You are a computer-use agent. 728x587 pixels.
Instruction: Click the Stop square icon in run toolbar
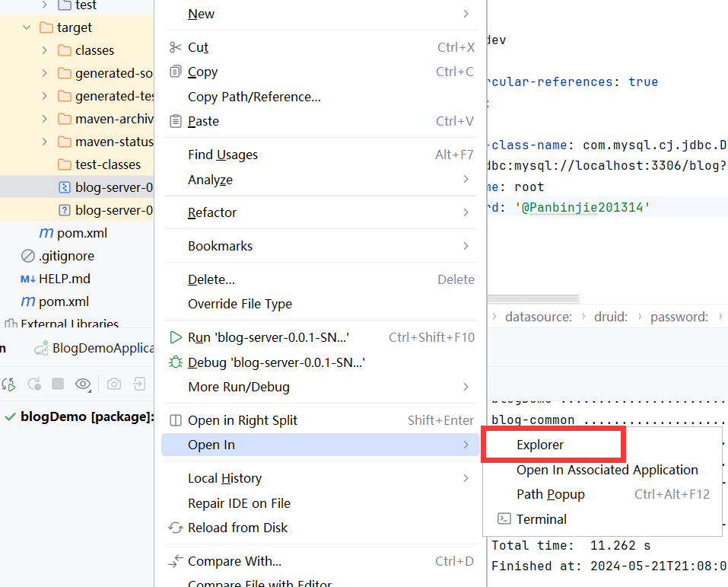[58, 384]
